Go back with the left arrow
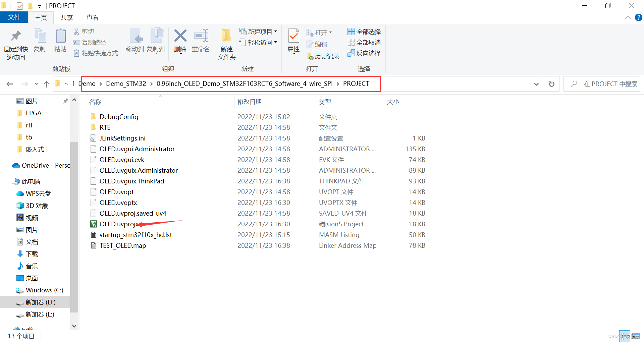 point(10,84)
